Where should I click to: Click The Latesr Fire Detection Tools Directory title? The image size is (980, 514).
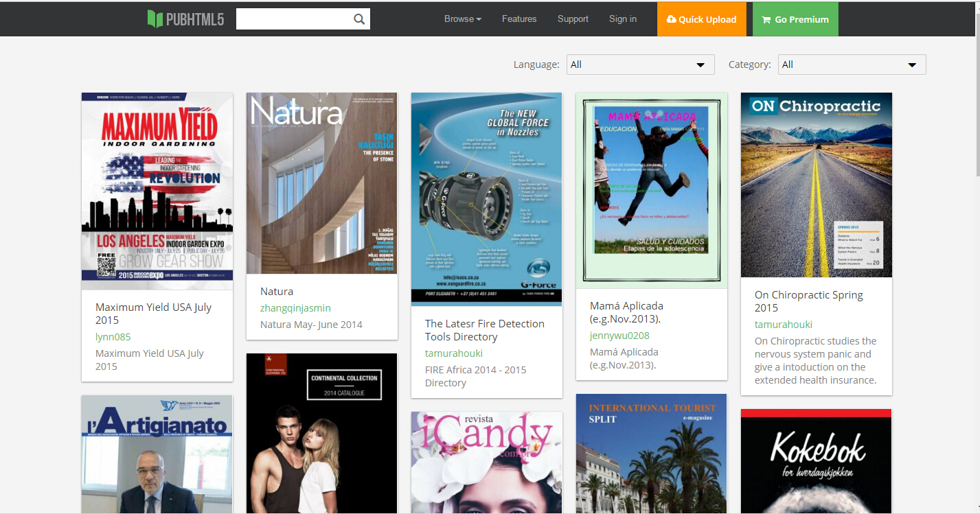click(x=485, y=330)
